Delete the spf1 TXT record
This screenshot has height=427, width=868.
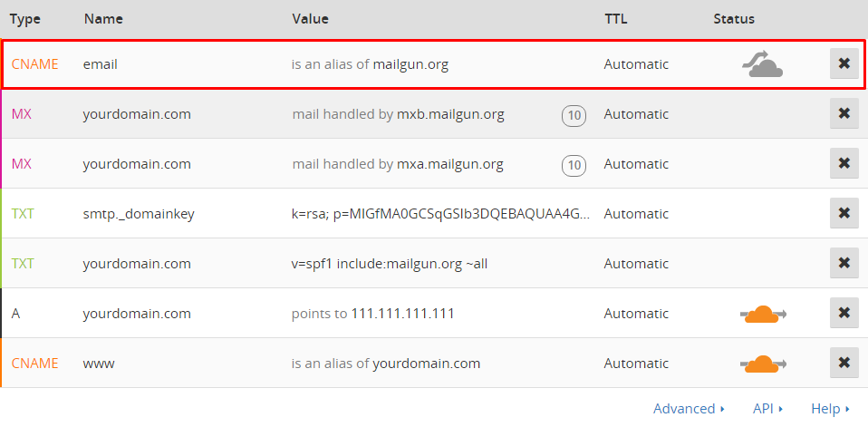click(x=844, y=263)
